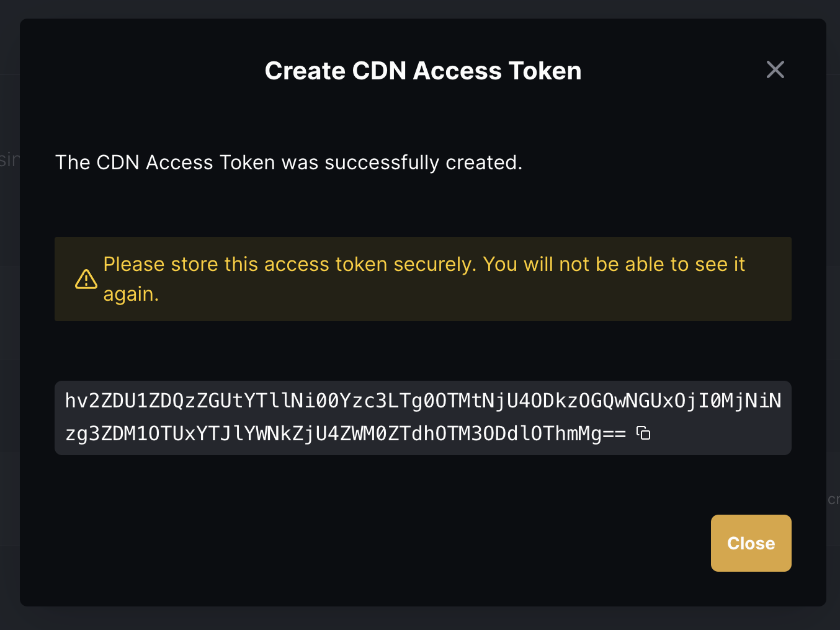Click the word "again." in the warning

click(131, 294)
